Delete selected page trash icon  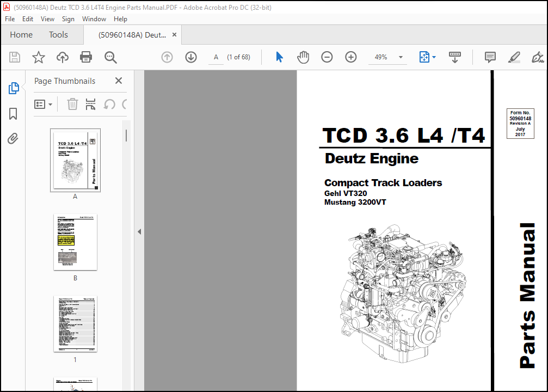tap(72, 104)
